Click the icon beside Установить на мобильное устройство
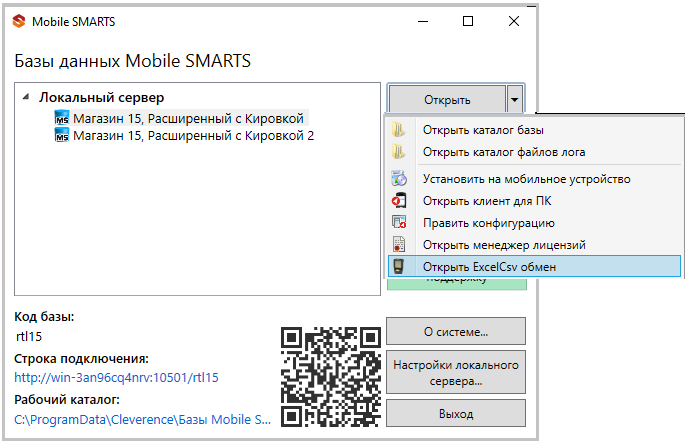This screenshot has height=441, width=689. (399, 178)
